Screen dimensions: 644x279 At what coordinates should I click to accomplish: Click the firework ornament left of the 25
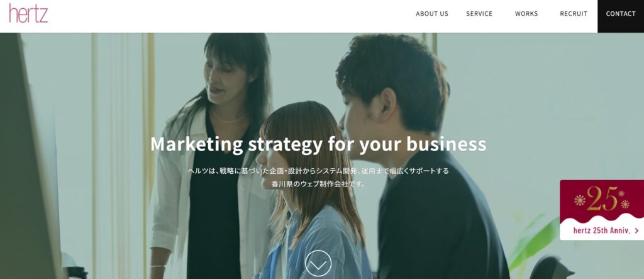tap(579, 200)
